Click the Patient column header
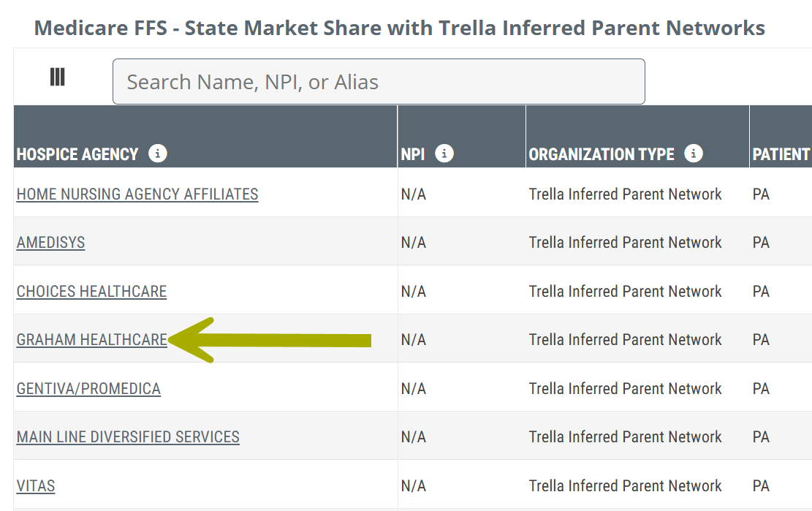Image resolution: width=812 pixels, height=511 pixels. [781, 154]
